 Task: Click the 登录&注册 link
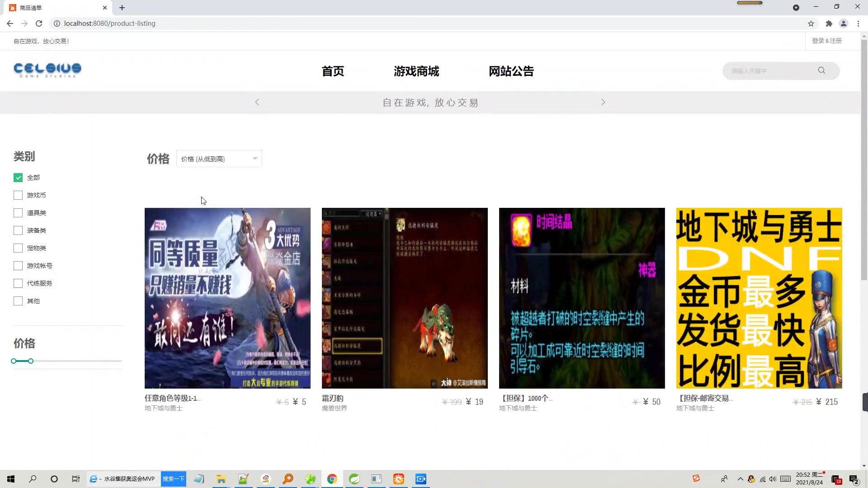click(828, 41)
